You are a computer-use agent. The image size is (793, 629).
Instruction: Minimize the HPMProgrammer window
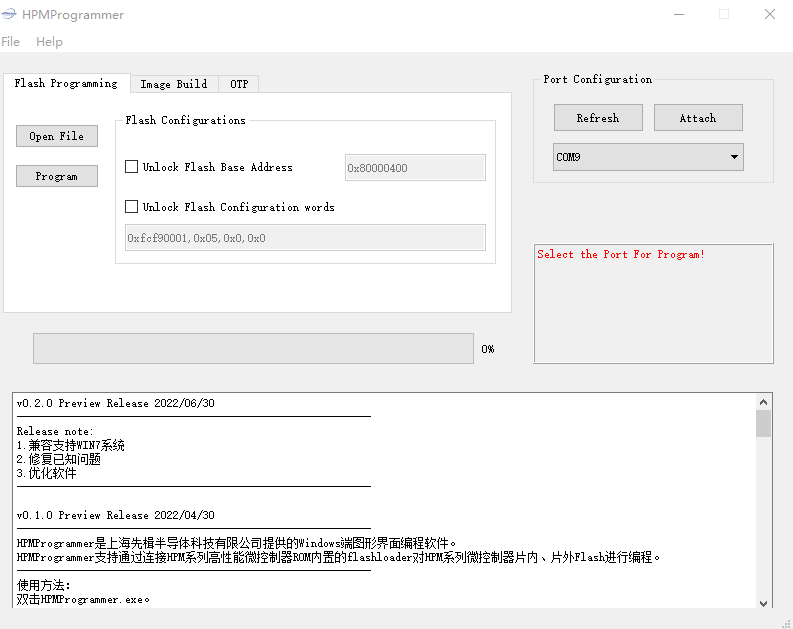[x=679, y=14]
